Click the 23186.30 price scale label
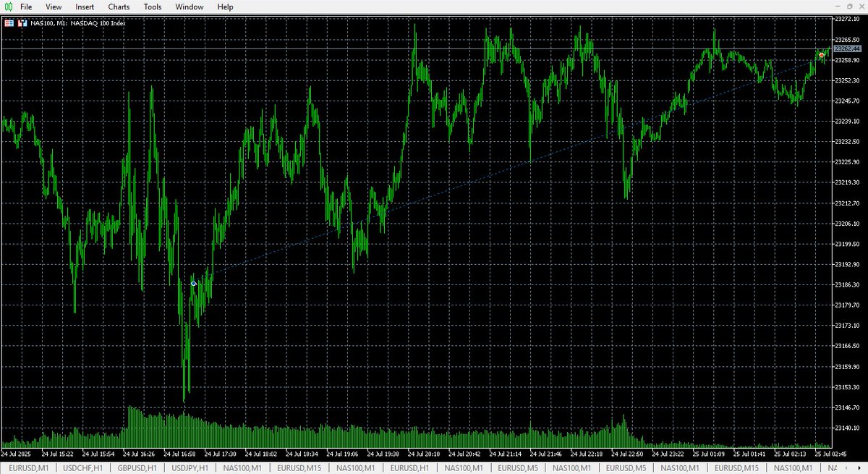Viewport: 868px width, 474px height. coord(847,284)
